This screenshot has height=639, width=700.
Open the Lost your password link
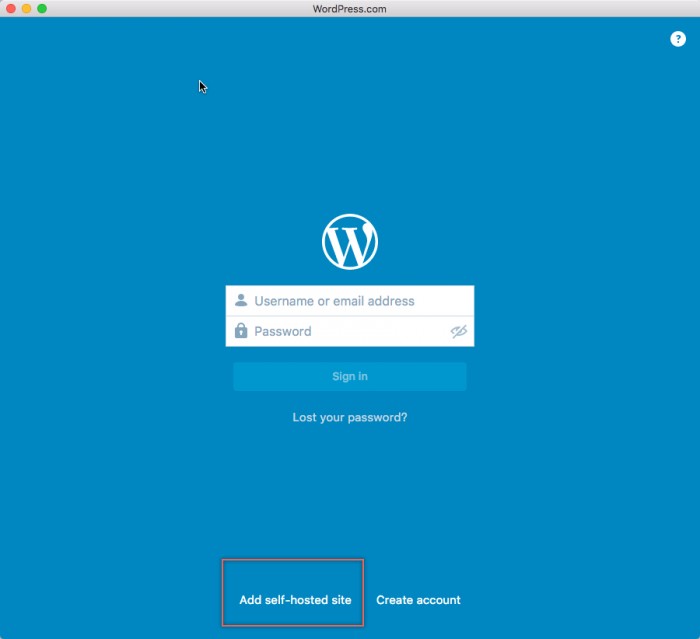coord(350,418)
